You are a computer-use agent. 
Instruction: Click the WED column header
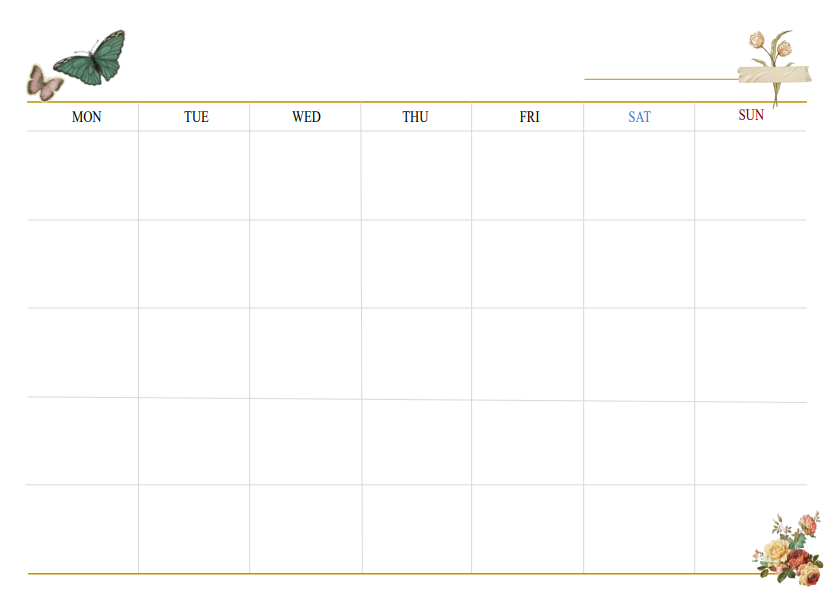[306, 117]
